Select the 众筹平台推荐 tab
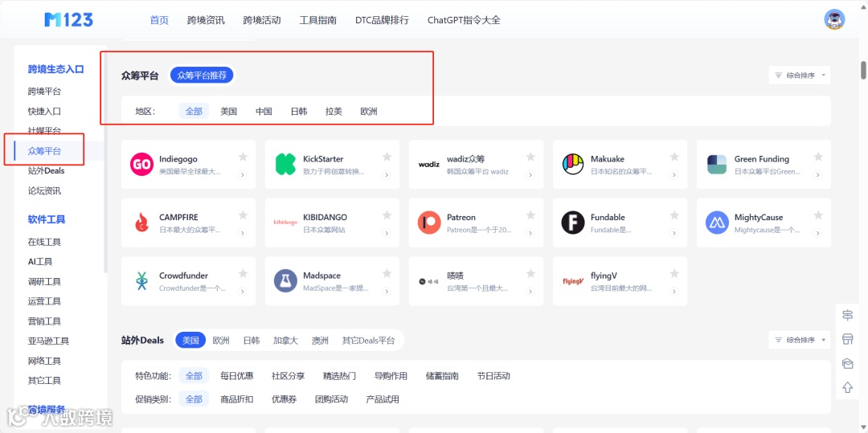868x433 pixels. pos(202,76)
